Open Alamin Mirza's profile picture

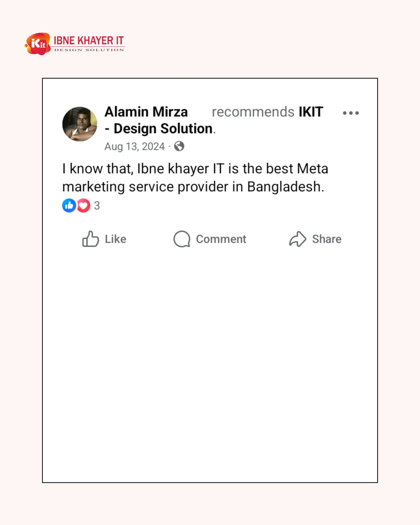(80, 124)
